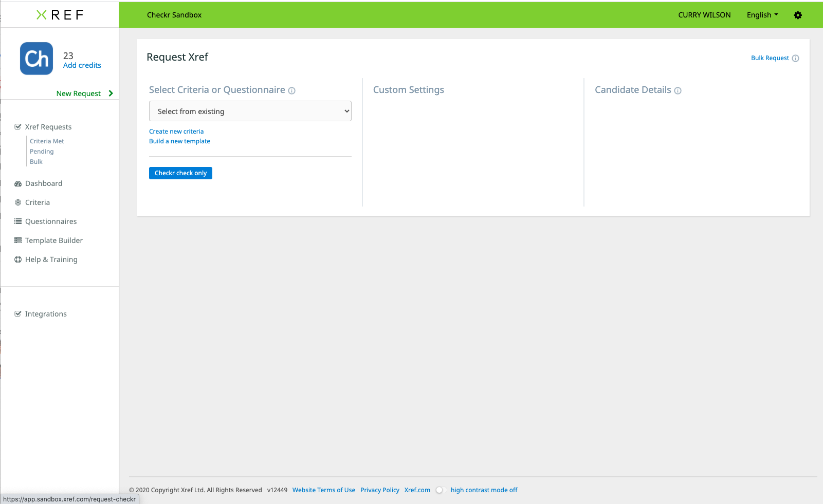823x504 pixels.
Task: Click the credits count 23
Action: pos(68,55)
